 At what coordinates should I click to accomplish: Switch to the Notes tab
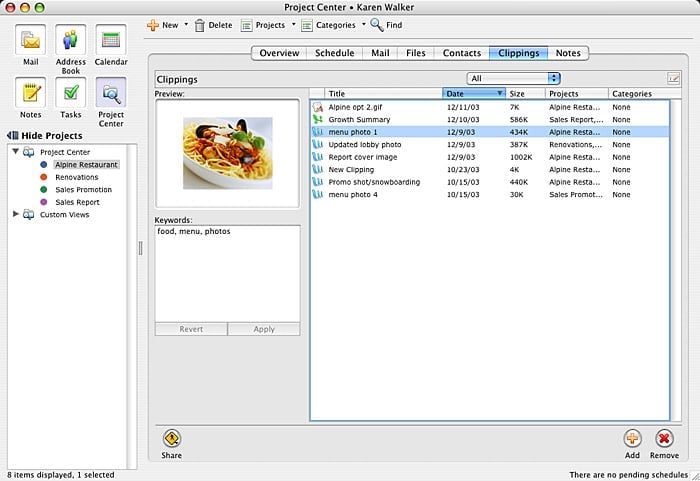tap(568, 53)
